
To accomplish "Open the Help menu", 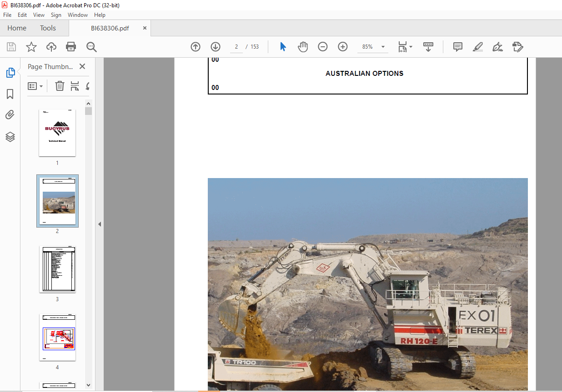I will pyautogui.click(x=100, y=15).
